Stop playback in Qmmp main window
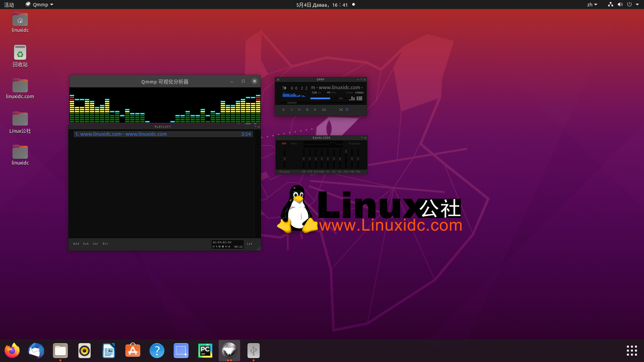The image size is (644, 362). click(307, 110)
